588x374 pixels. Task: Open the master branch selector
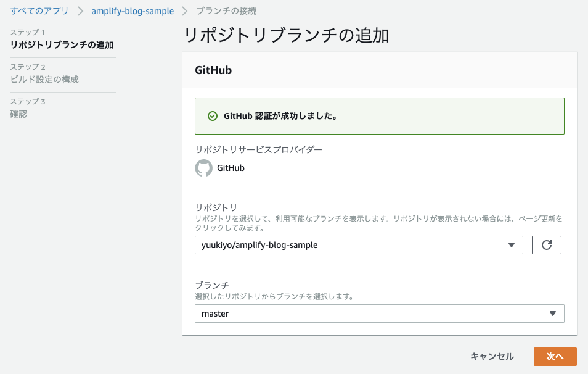pyautogui.click(x=379, y=314)
